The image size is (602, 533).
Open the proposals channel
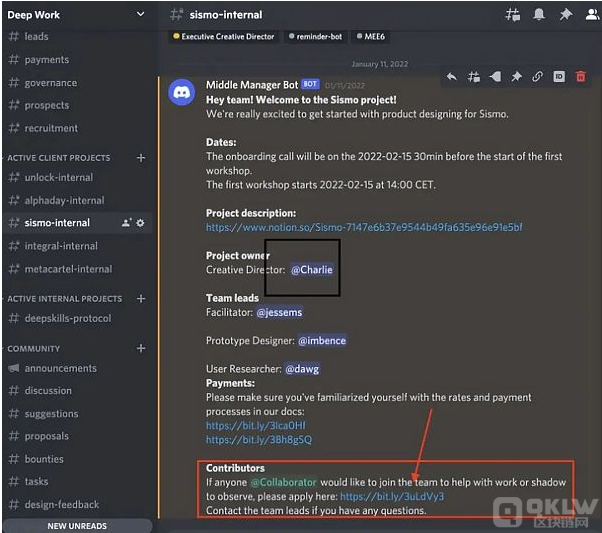click(77, 436)
